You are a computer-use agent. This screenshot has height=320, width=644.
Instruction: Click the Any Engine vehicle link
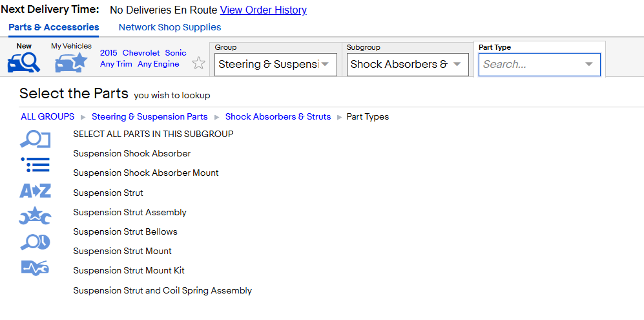pos(158,64)
